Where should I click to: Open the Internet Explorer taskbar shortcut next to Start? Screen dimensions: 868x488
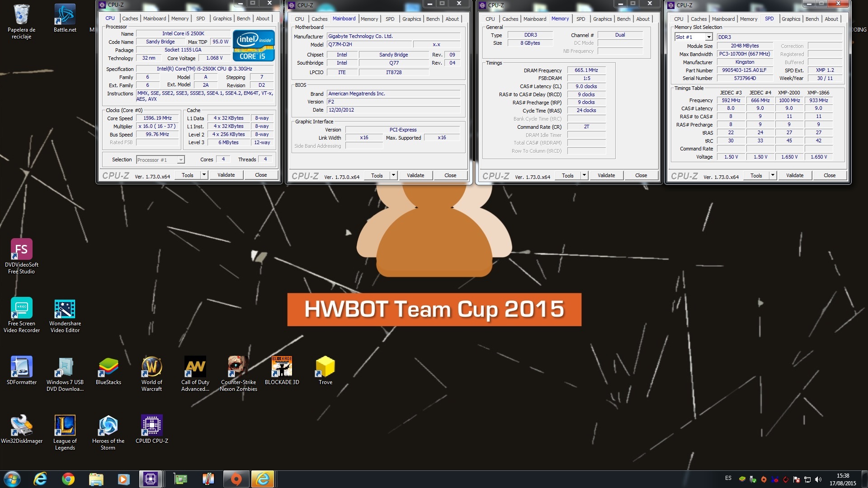click(x=40, y=479)
